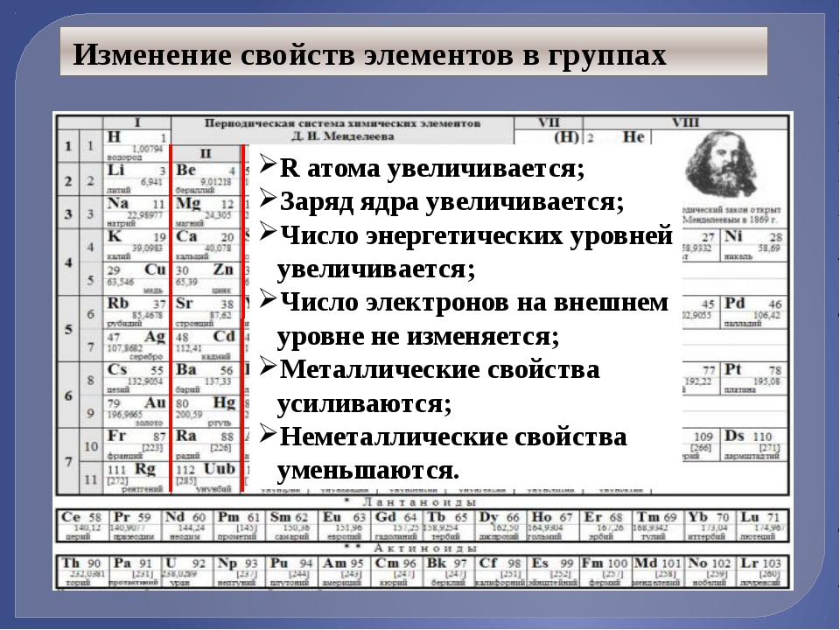Click the group 'II' column header
Viewport: 840px width, 630px height.
tap(206, 153)
